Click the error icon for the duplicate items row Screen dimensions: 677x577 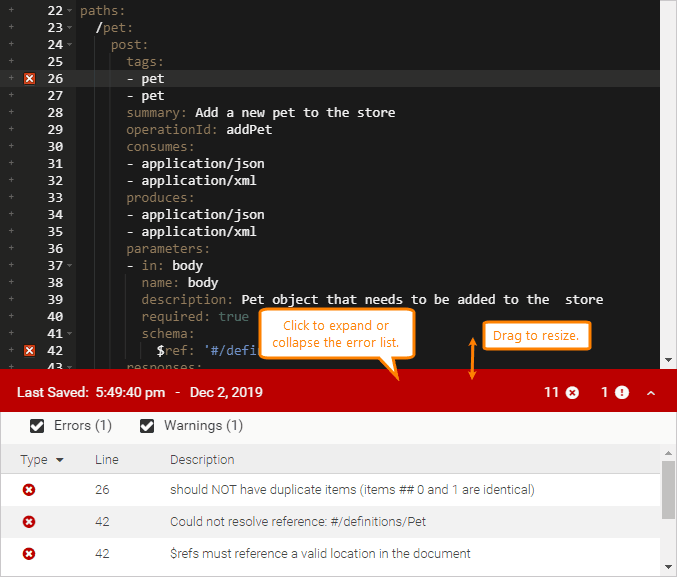(29, 490)
